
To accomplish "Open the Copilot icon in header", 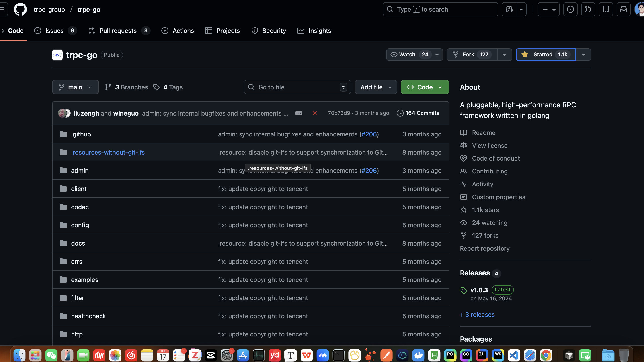I will tap(509, 10).
